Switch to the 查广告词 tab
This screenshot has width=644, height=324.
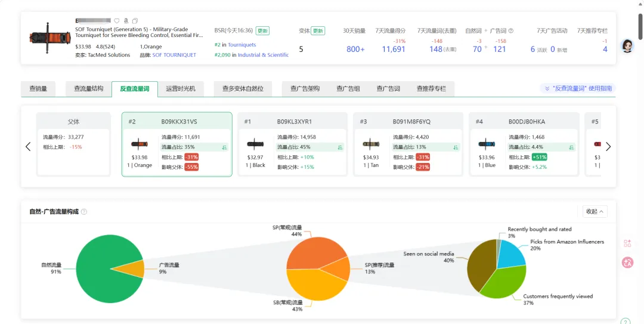[x=389, y=89]
